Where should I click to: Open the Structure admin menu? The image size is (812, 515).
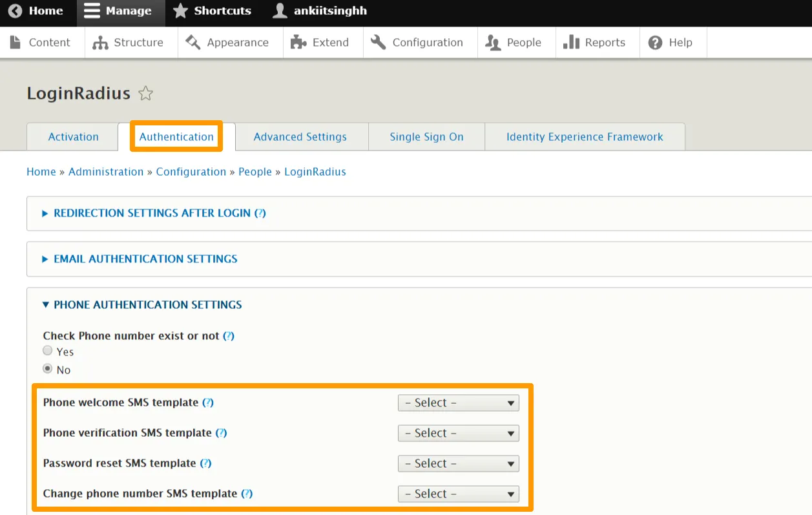pyautogui.click(x=128, y=43)
